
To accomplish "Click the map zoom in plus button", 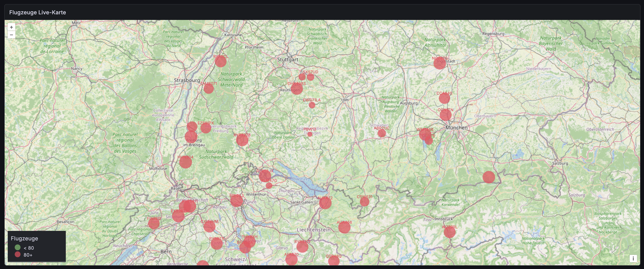I will 11,27.
